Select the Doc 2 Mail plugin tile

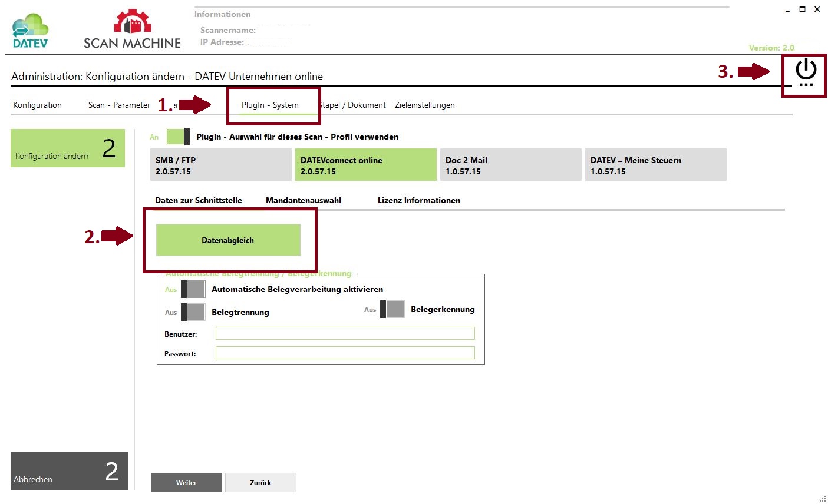click(511, 164)
